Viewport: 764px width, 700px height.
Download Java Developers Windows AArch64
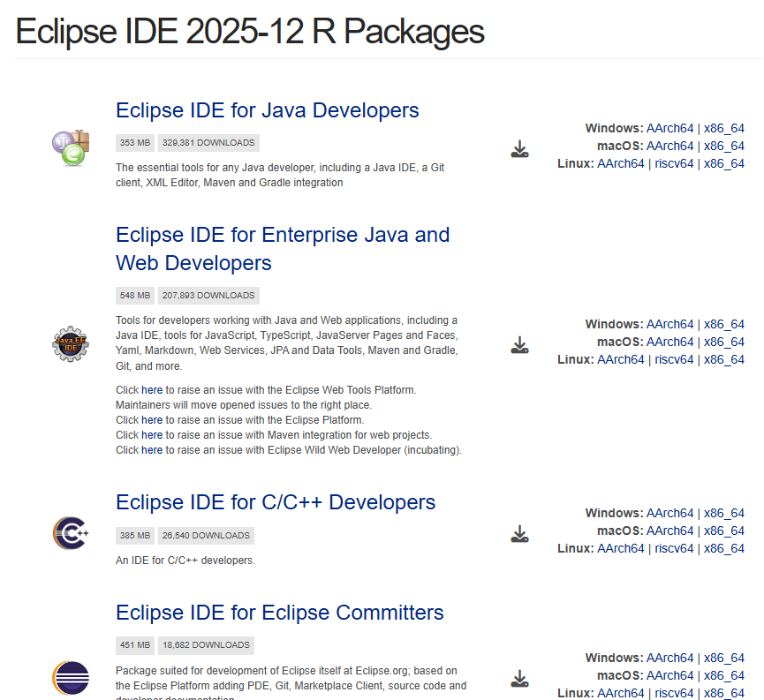(x=669, y=128)
